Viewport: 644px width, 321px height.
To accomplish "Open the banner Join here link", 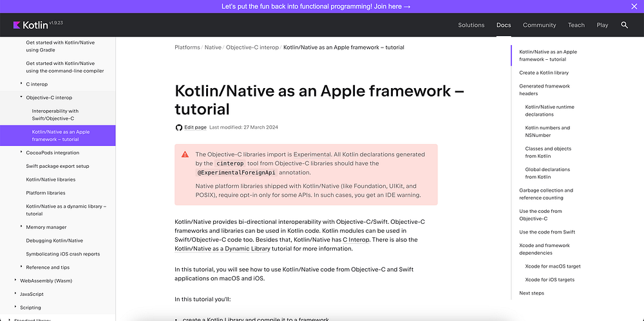I will [393, 6].
